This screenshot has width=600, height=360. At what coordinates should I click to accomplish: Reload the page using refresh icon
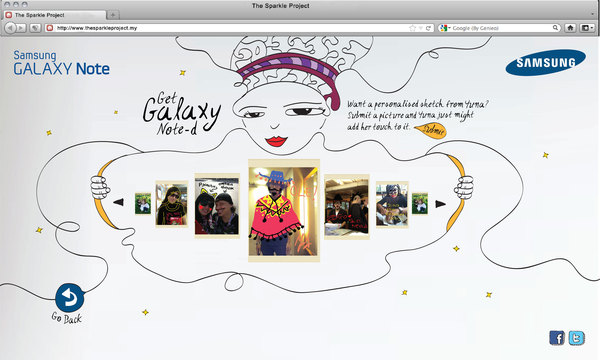[429, 28]
